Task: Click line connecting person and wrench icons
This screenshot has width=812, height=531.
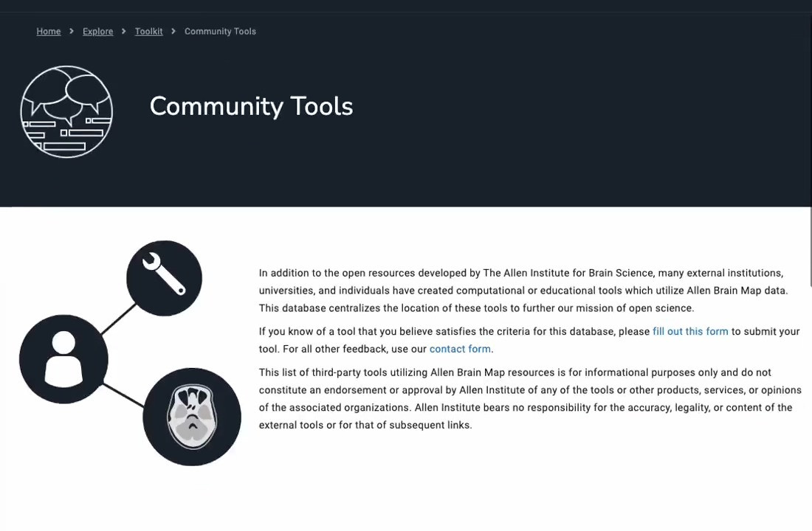Action: [117, 320]
